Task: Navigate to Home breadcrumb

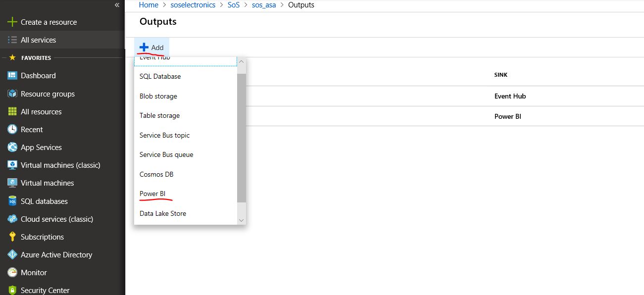Action: (x=149, y=5)
